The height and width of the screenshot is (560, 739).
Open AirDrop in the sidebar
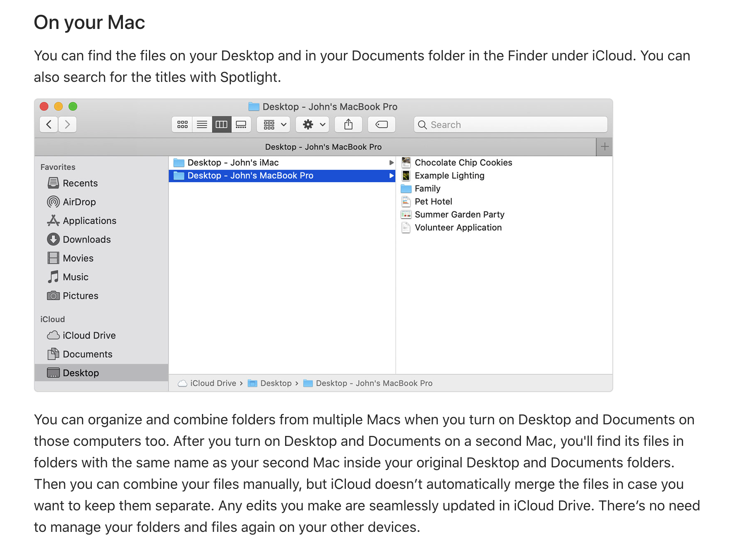[72, 202]
